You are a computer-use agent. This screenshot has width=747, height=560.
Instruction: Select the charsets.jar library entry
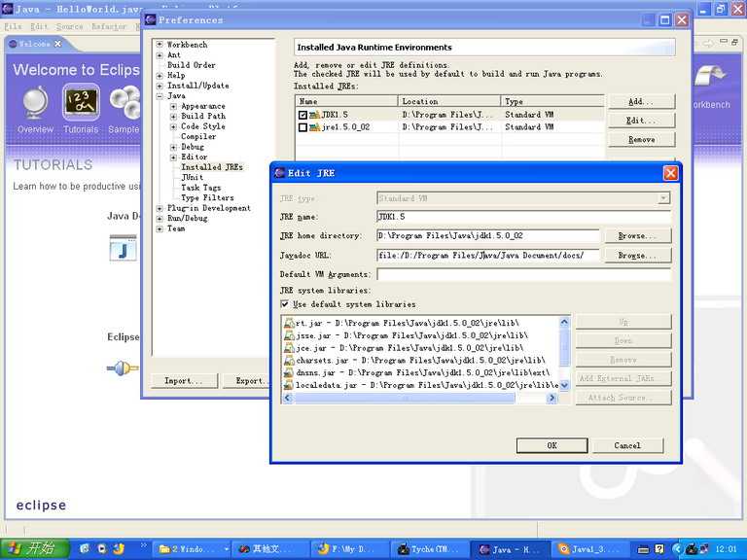click(x=415, y=360)
